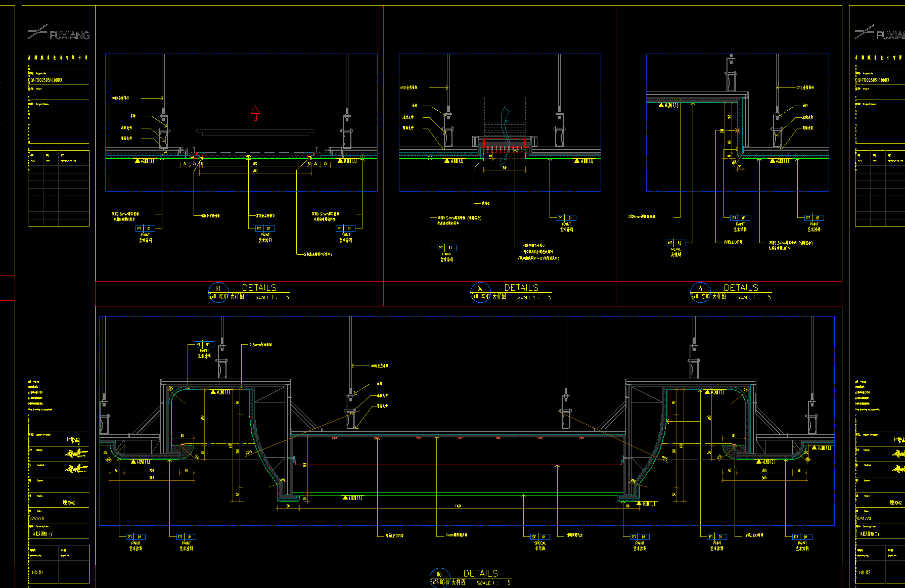Select the red air diffuser grille in detail 04
Viewport: 905px width, 588px height.
506,145
